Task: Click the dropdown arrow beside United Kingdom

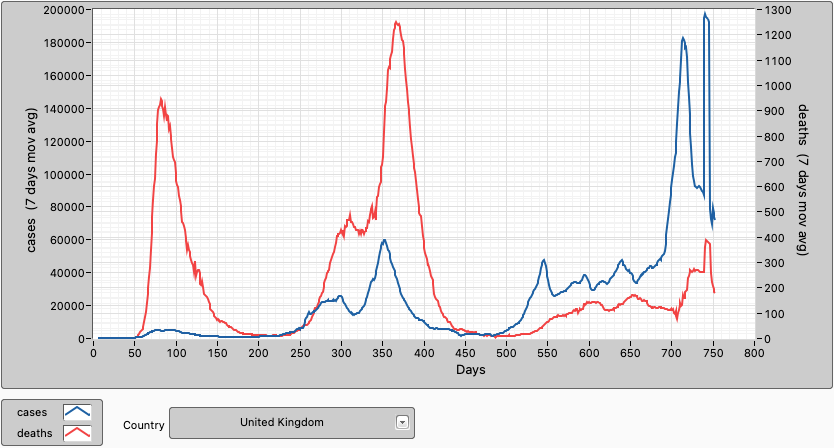Action: (402, 422)
